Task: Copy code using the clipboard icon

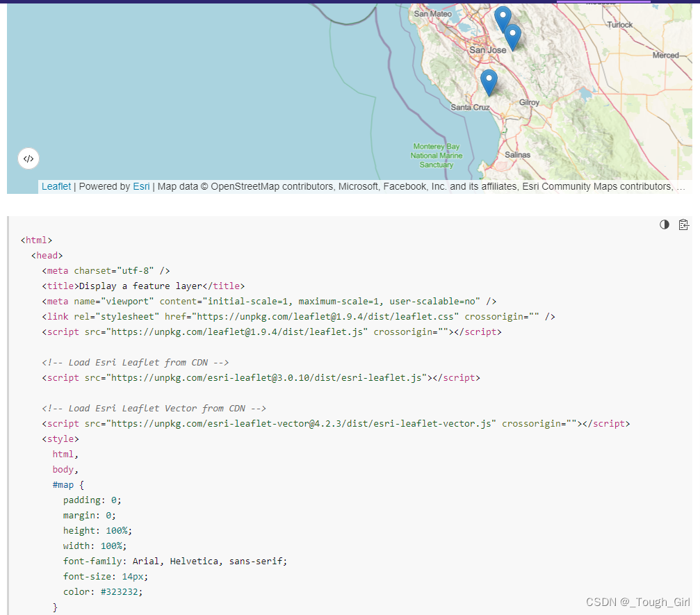Action: [x=683, y=224]
